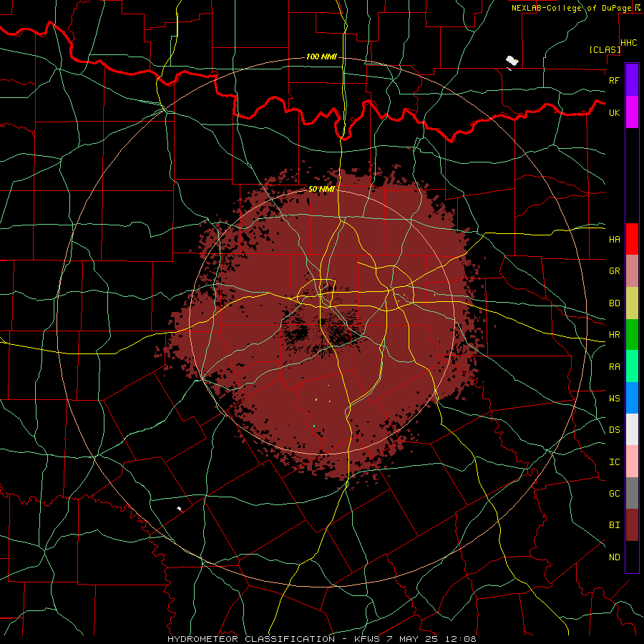Click the GR legend label
Viewport: 644px width, 644px height.
[x=614, y=271]
